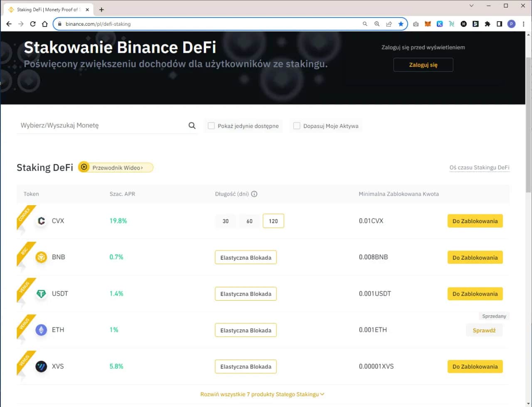This screenshot has width=532, height=407.
Task: Click the CVX token icon
Action: tap(41, 221)
